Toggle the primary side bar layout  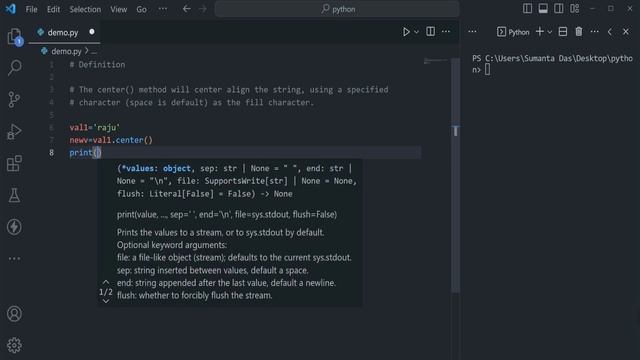pyautogui.click(x=527, y=9)
